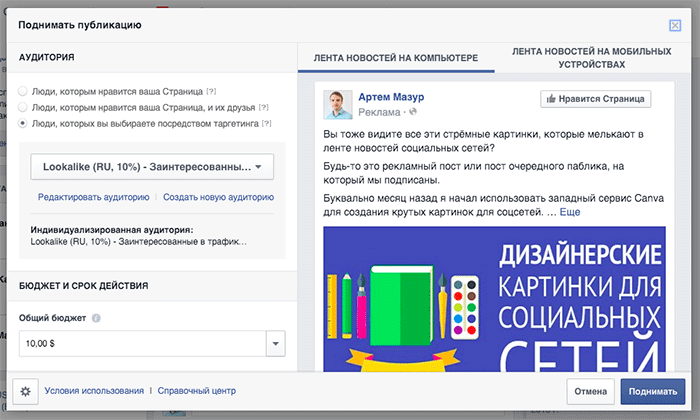The width and height of the screenshot is (700, 420).
Task: Open settings gear menu in footer
Action: 25,391
